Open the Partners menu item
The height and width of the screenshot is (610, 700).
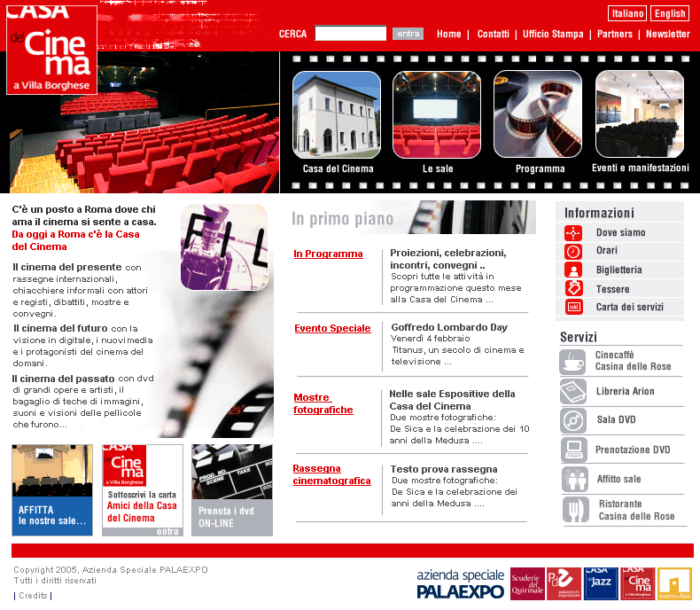point(615,34)
